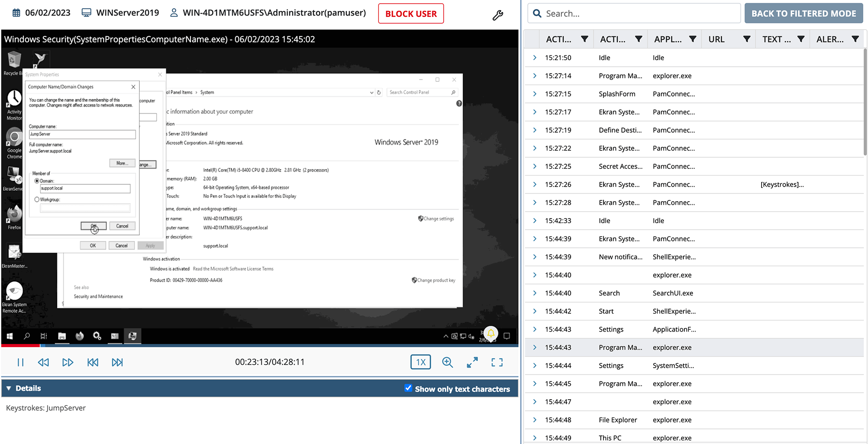Expand the 15:44:40 Search record
Screen dimensions: 868x444
pyautogui.click(x=535, y=293)
